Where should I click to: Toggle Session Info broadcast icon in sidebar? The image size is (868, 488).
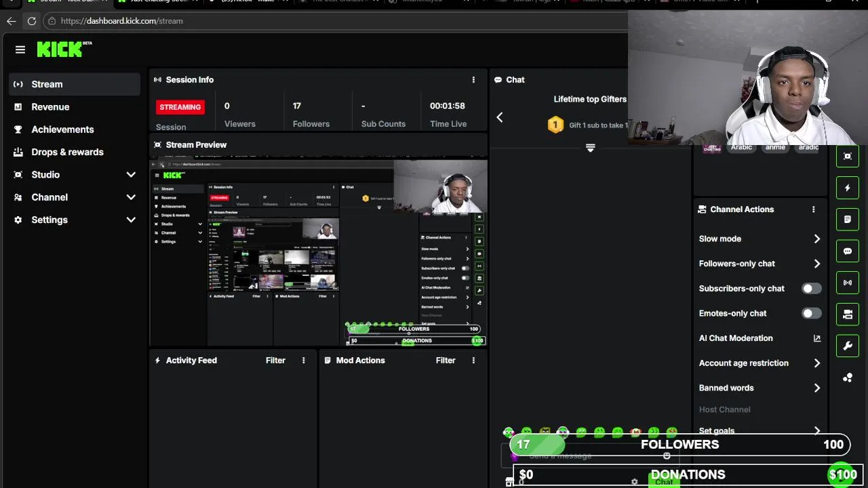[848, 283]
